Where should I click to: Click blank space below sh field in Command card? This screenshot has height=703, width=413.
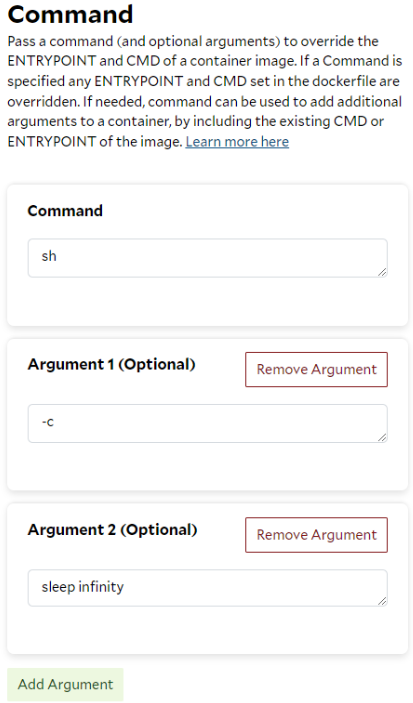pos(208,301)
